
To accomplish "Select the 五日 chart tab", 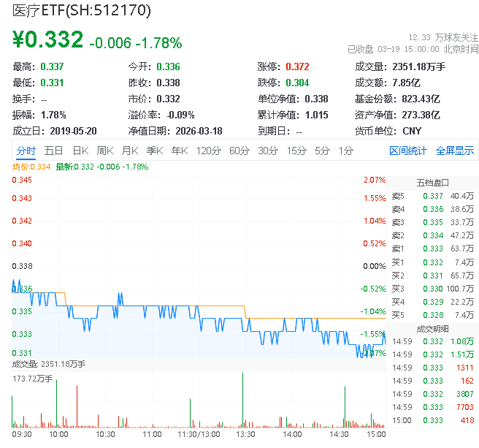I will coord(53,151).
